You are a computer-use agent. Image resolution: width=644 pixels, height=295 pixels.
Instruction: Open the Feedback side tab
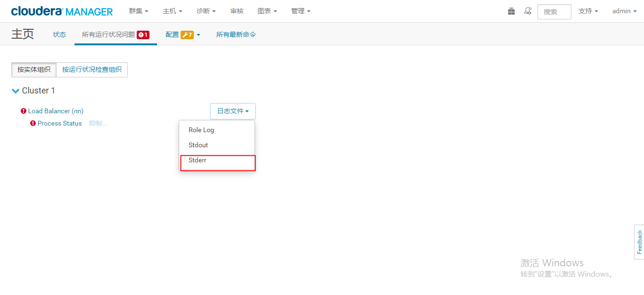pyautogui.click(x=639, y=242)
